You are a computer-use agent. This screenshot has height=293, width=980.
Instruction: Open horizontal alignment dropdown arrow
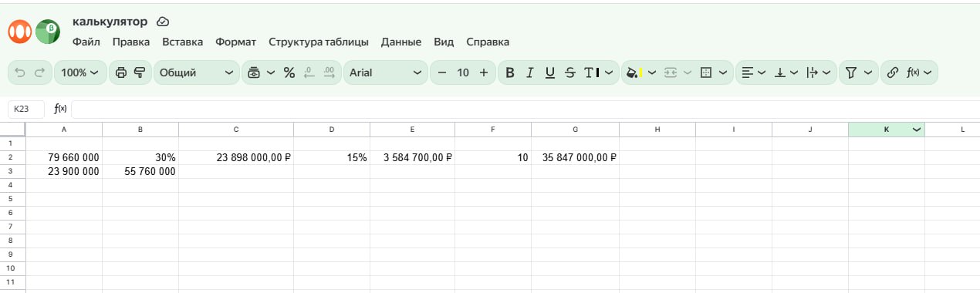(762, 72)
